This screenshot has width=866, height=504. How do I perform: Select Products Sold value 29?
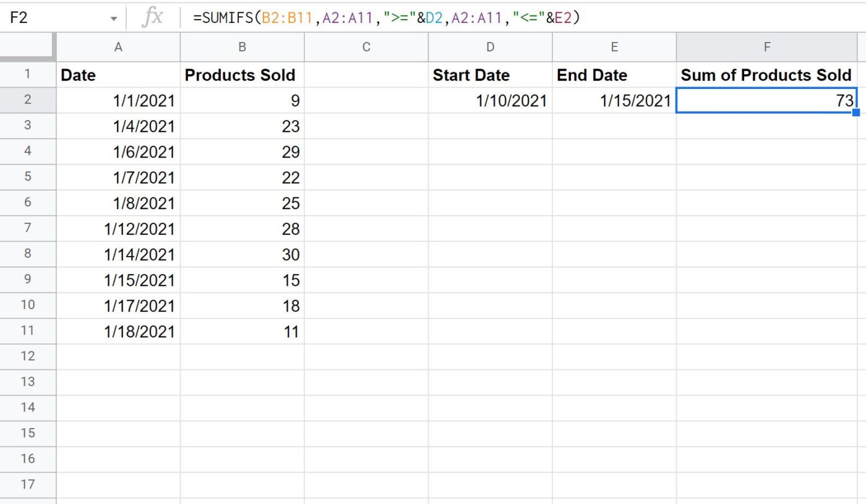coord(242,152)
